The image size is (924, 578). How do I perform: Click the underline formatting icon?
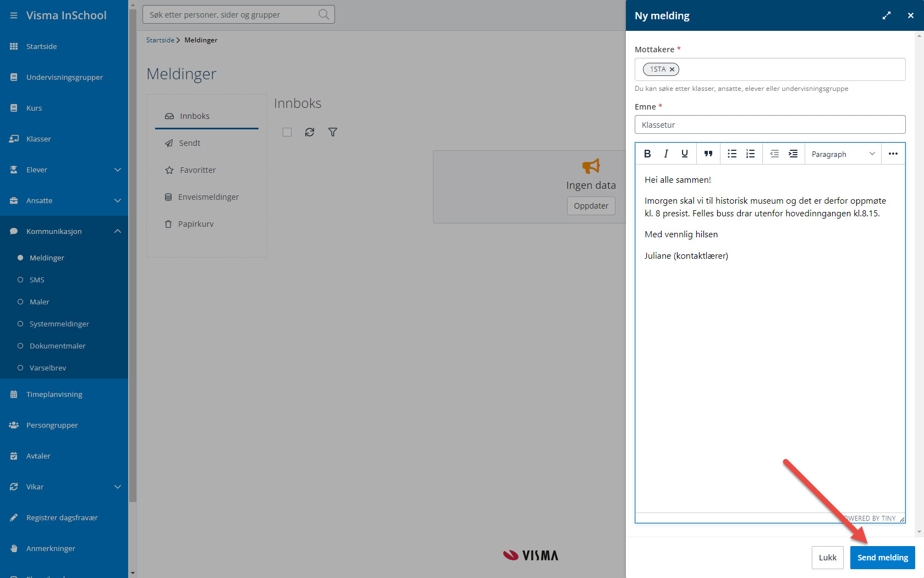[684, 154]
